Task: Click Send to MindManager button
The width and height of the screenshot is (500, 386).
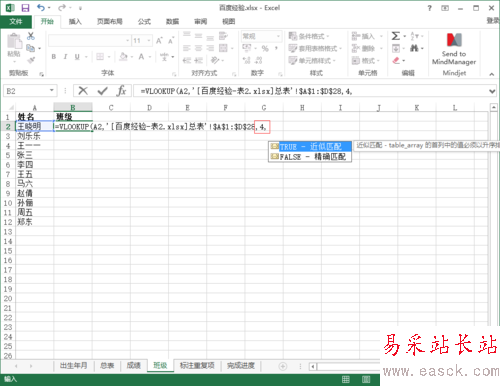Action: click(x=454, y=49)
